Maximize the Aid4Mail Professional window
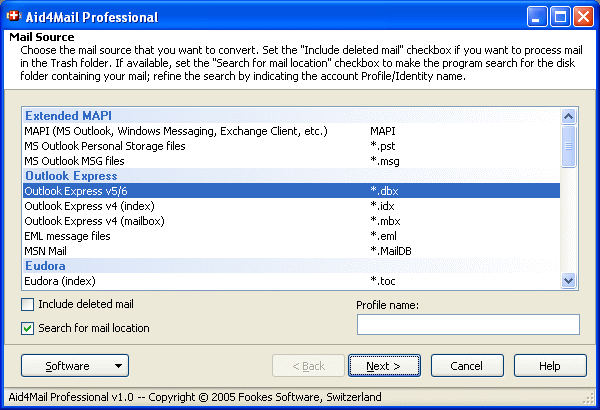 coord(561,16)
